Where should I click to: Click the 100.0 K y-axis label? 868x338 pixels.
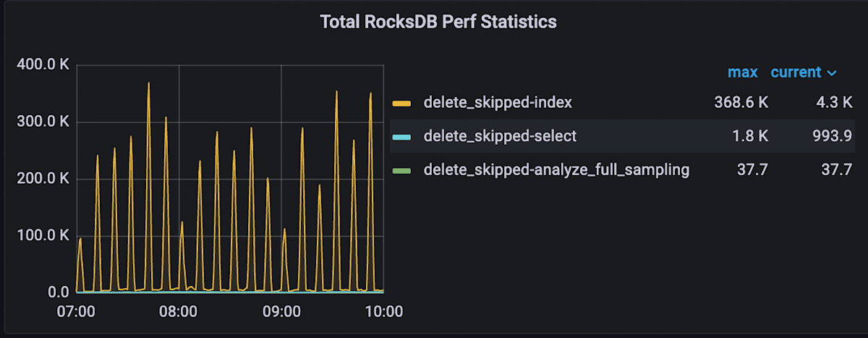pyautogui.click(x=42, y=236)
